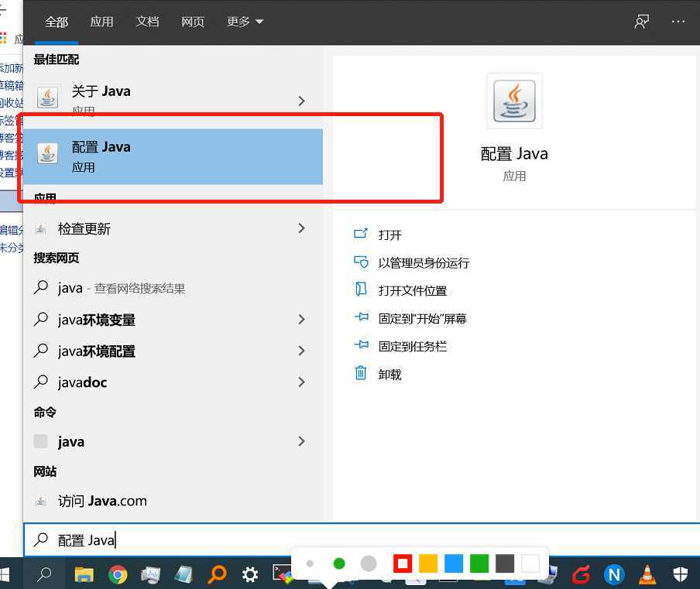Switch to the 网页 search tab
This screenshot has height=589, width=700.
193,22
